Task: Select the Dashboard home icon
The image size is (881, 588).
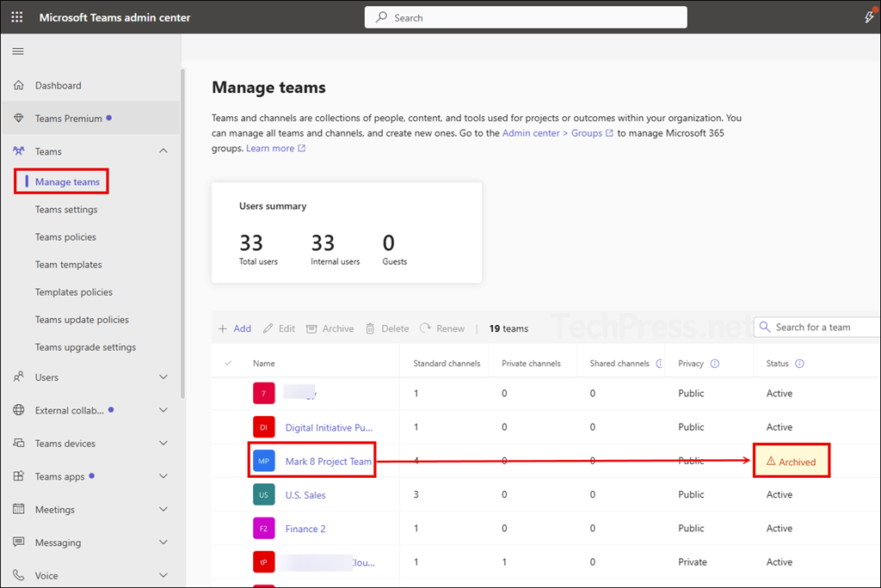Action: click(19, 85)
